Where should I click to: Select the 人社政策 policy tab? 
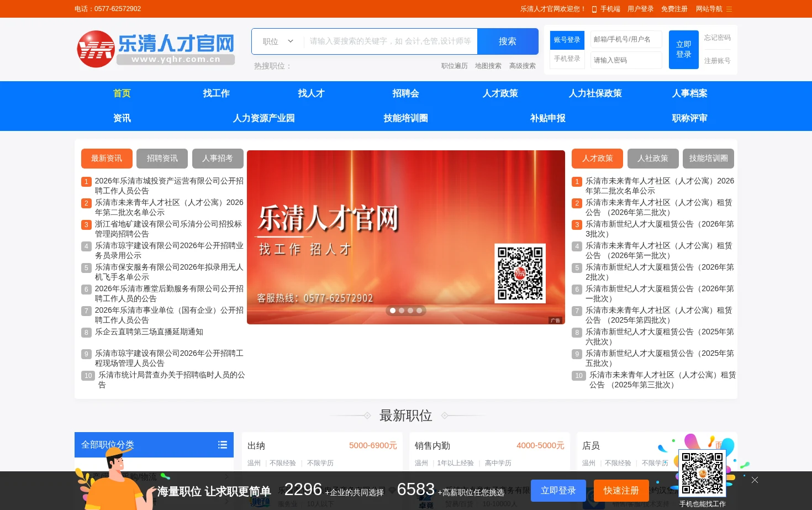click(x=653, y=159)
